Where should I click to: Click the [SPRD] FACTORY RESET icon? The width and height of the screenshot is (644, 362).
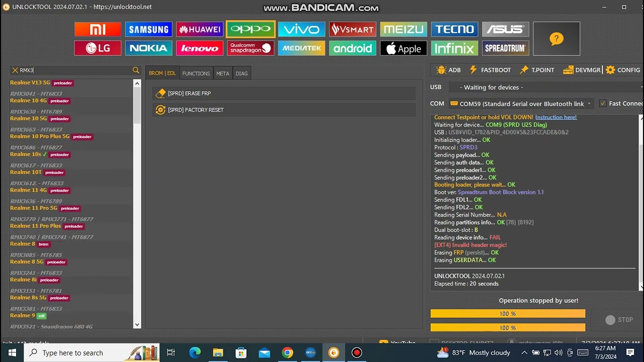(x=160, y=110)
